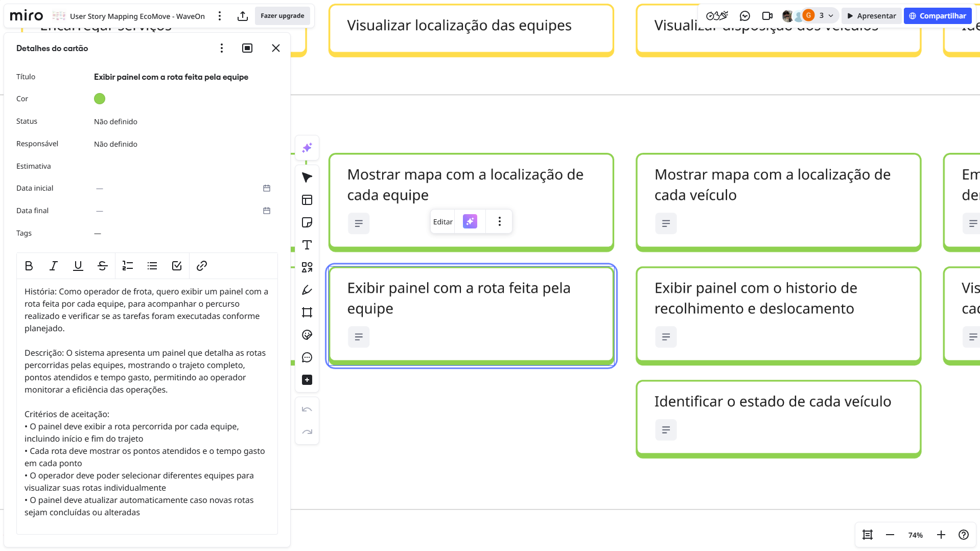
Task: Click the Compartilhar button
Action: click(x=937, y=16)
